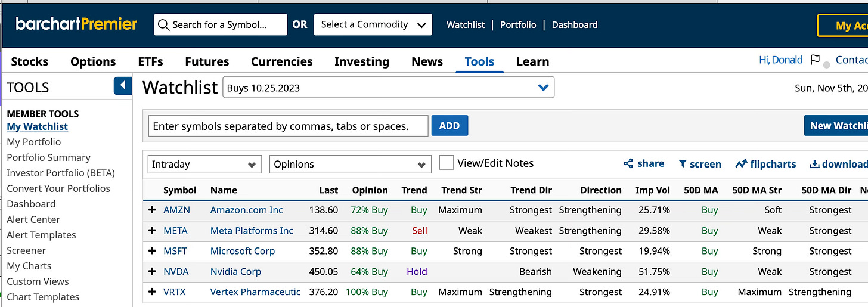Expand the NVDA row plus icon
The image size is (868, 307).
click(x=152, y=271)
